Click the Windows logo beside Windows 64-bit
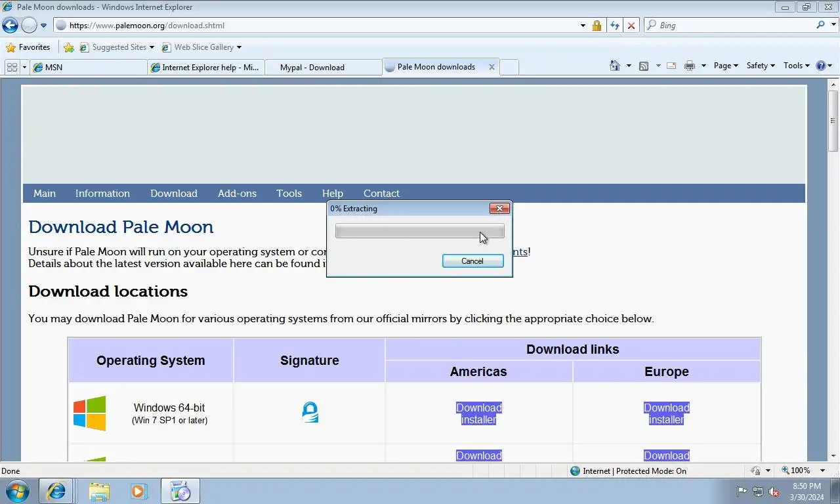The height and width of the screenshot is (504, 840). [89, 413]
